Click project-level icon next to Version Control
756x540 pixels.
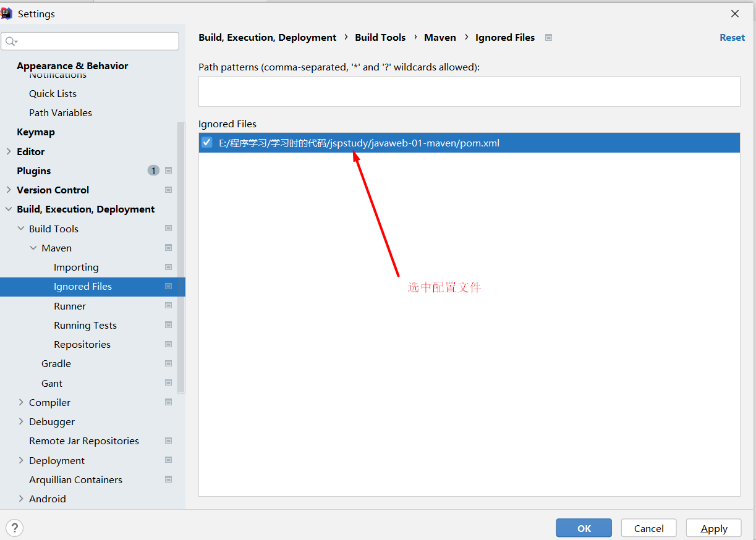point(168,190)
